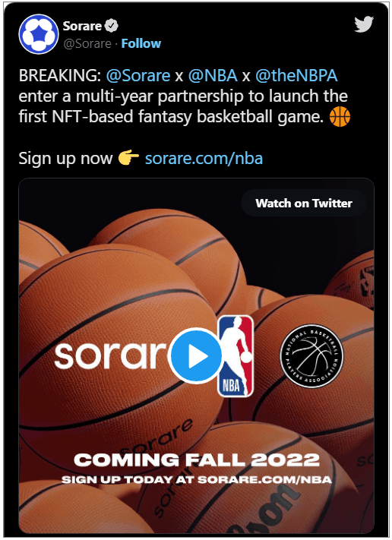The width and height of the screenshot is (392, 540).
Task: Open the @Sorare mention in the tweet text
Action: click(x=138, y=75)
